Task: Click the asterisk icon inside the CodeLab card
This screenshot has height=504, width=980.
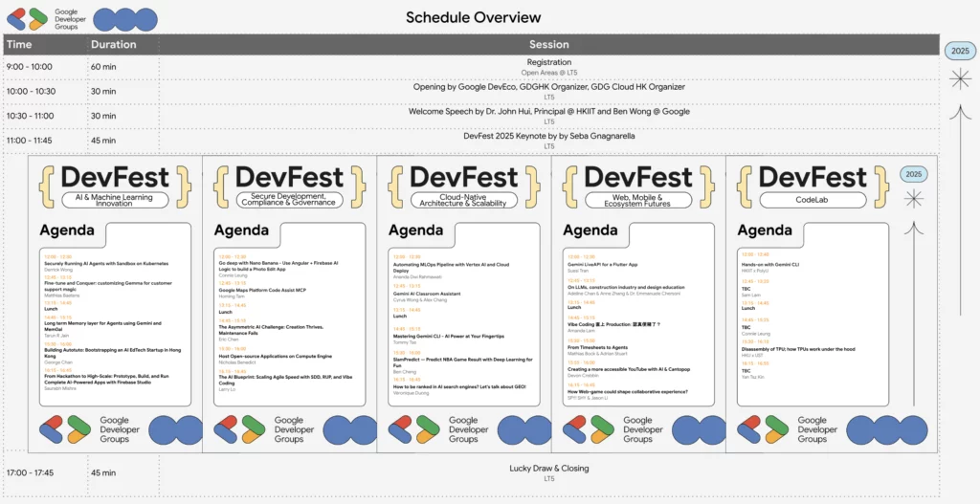Action: pyautogui.click(x=914, y=199)
